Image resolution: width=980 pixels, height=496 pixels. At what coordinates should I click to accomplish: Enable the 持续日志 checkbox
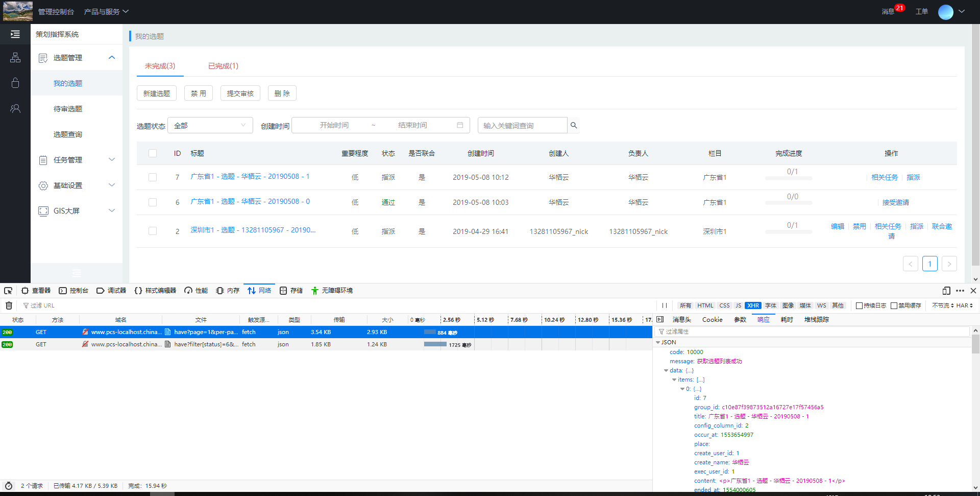(859, 305)
